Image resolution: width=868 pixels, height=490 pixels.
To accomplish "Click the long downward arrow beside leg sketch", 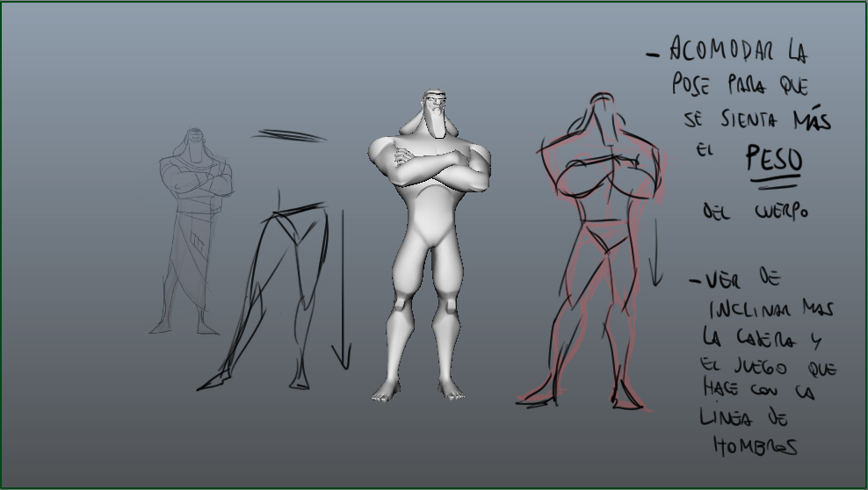I will coord(341,290).
